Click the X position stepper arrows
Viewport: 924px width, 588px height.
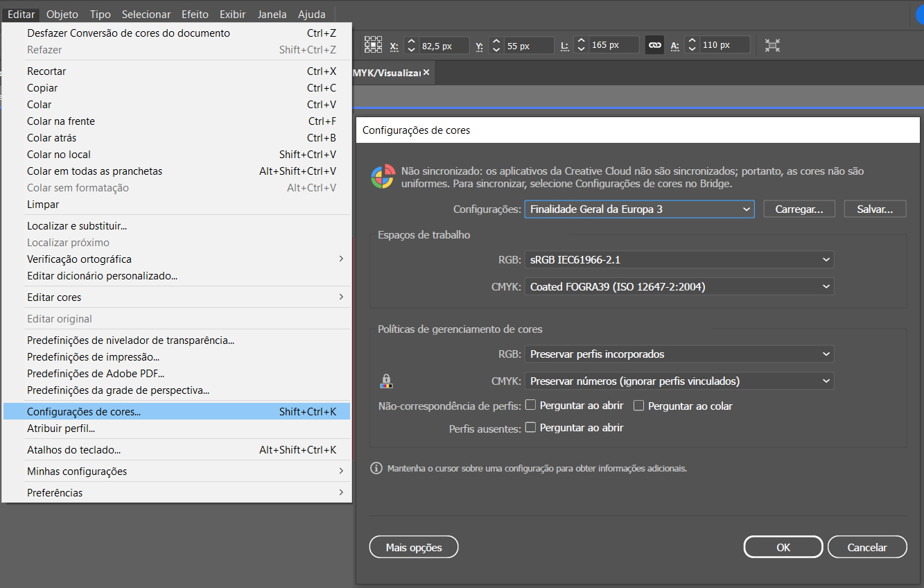pyautogui.click(x=411, y=45)
